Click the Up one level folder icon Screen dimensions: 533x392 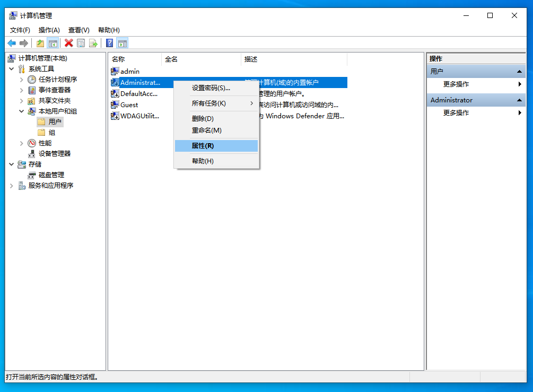(x=40, y=43)
